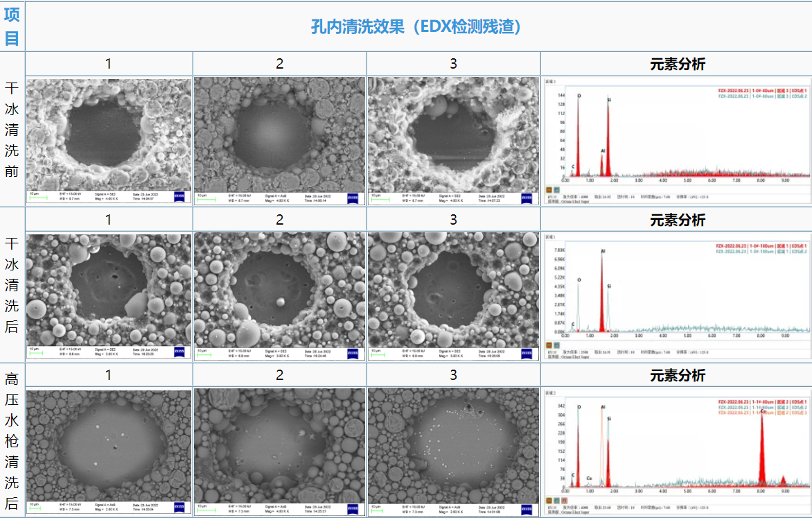Click the third salmon spectrum icon under the 高压水枪 EDX chart
The height and width of the screenshot is (518, 812).
pos(564,499)
